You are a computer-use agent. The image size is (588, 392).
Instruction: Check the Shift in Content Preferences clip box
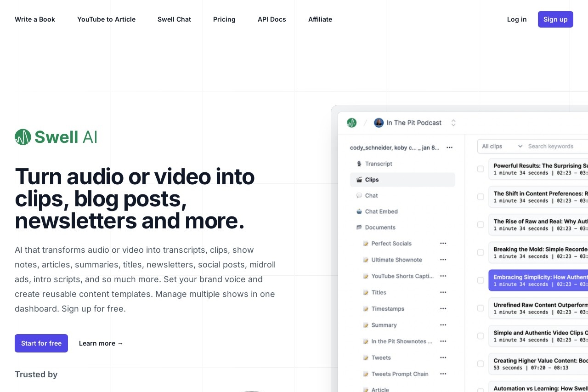(481, 197)
